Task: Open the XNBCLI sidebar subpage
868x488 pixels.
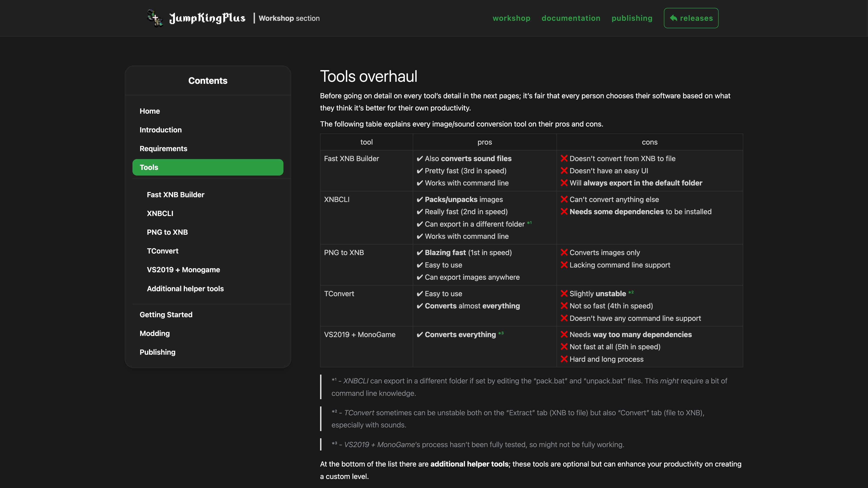Action: tap(160, 213)
